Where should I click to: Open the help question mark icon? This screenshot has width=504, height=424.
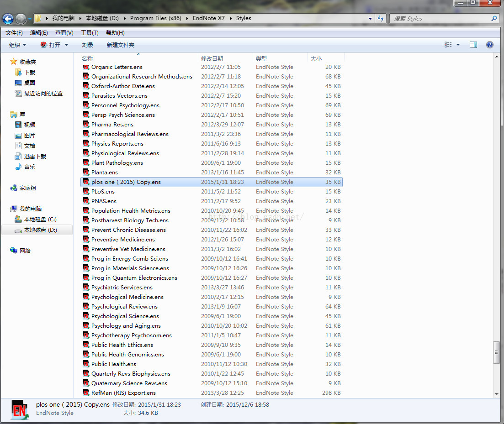(x=489, y=45)
